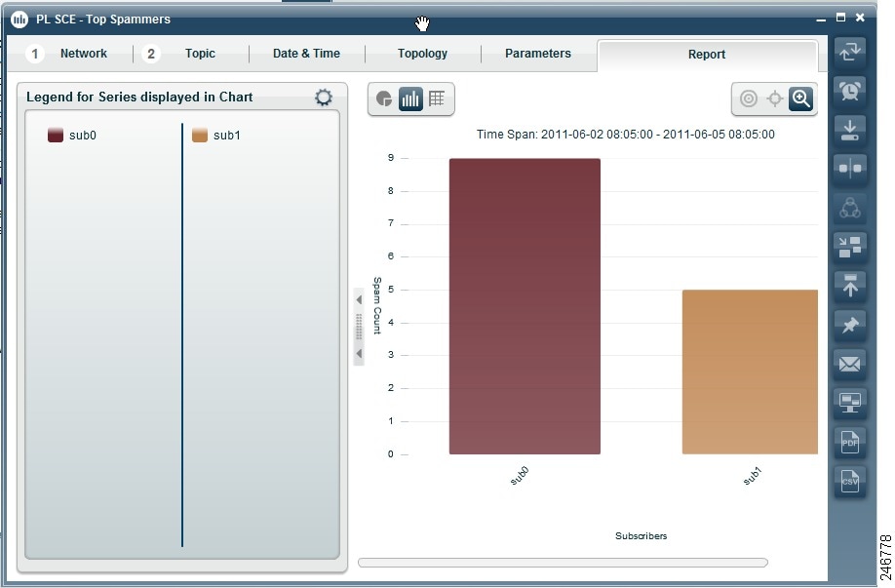Select the crosshair tool icon
The width and height of the screenshot is (895, 588).
(x=774, y=98)
